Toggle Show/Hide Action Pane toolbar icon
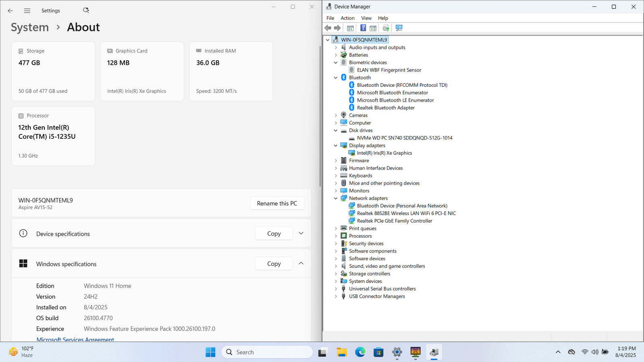This screenshot has width=644, height=362. pos(373,28)
